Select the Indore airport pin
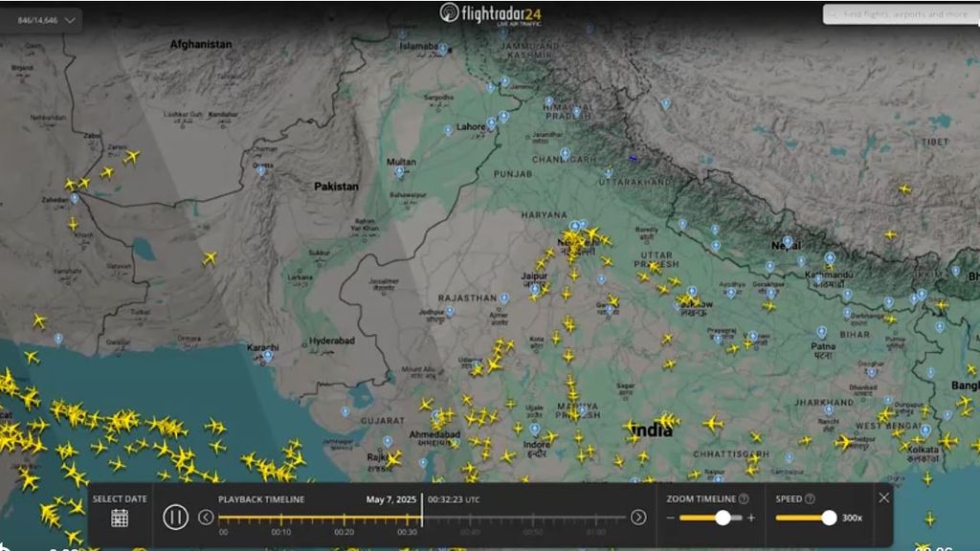This screenshot has width=980, height=551. point(534,430)
